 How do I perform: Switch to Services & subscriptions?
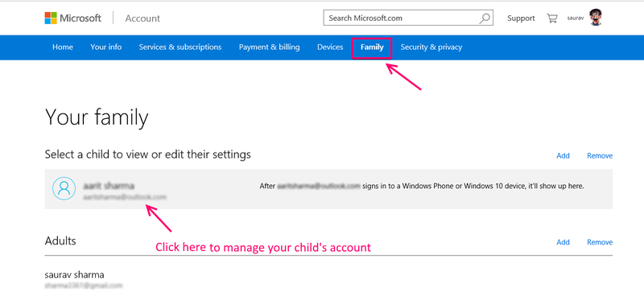pyautogui.click(x=180, y=47)
